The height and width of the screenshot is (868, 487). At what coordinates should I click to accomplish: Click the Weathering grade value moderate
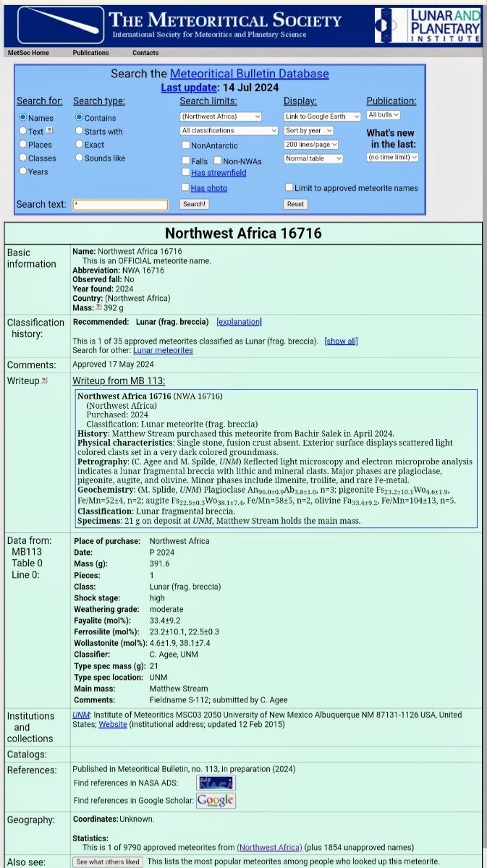pos(166,609)
